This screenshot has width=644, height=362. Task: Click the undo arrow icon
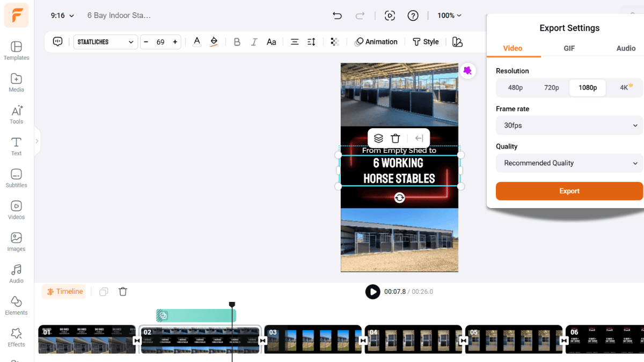337,16
